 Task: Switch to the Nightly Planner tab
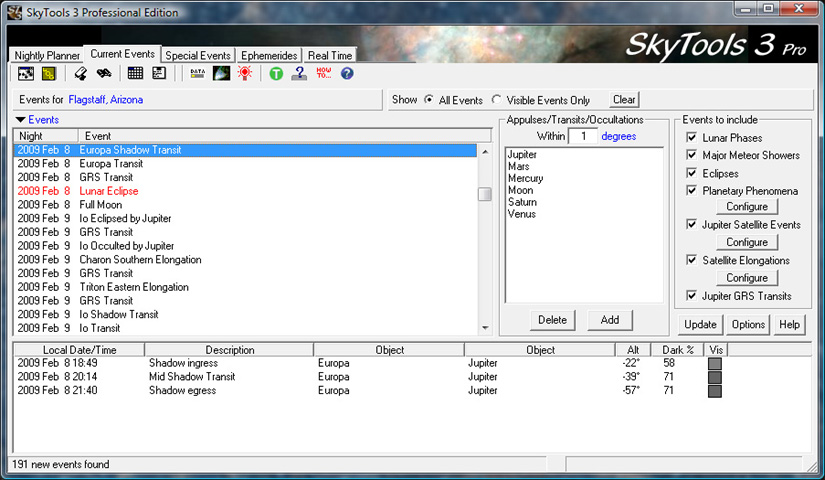(46, 55)
